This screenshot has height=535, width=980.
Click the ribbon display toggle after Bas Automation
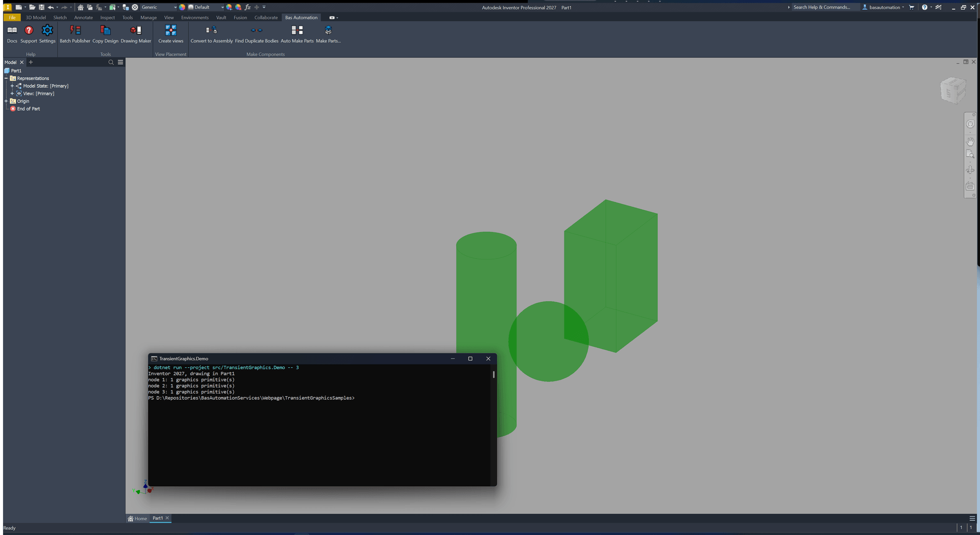(x=332, y=17)
